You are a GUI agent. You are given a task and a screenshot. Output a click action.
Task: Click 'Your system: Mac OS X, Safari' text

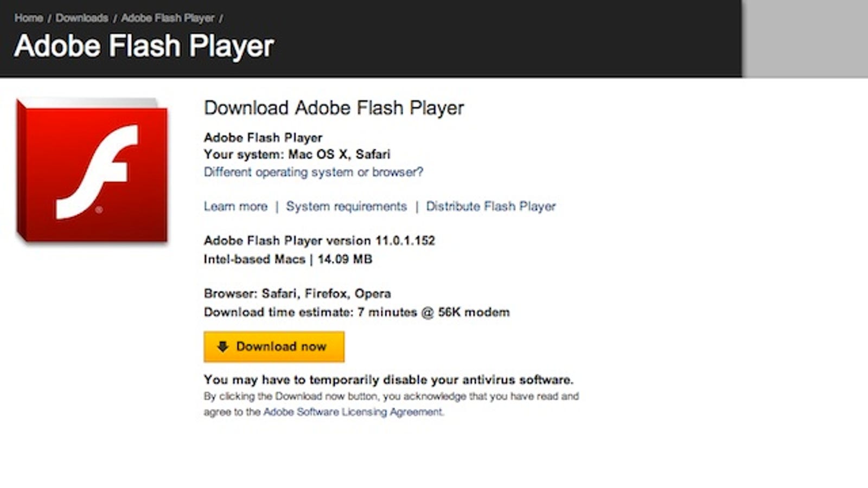coord(297,154)
